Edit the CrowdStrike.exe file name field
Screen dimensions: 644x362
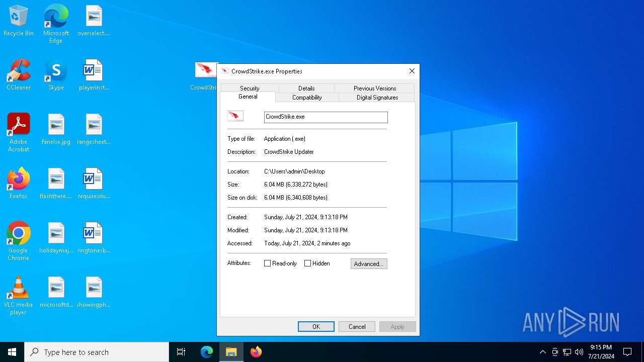click(326, 117)
